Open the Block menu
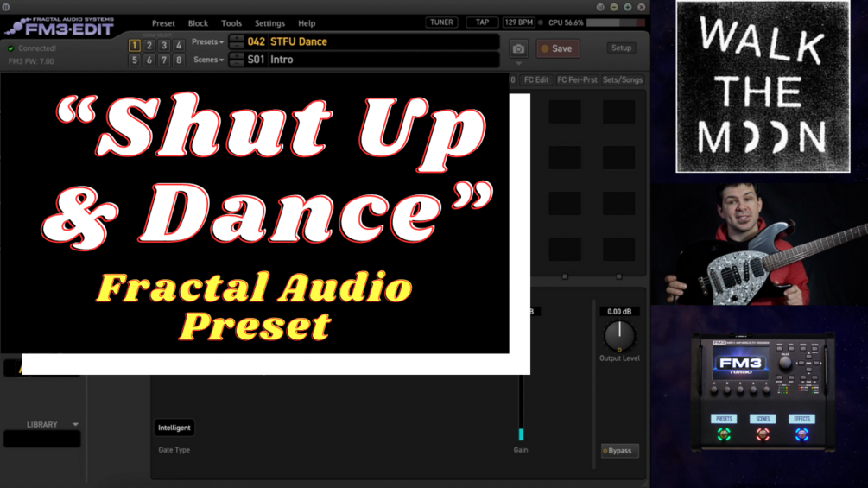 198,23
